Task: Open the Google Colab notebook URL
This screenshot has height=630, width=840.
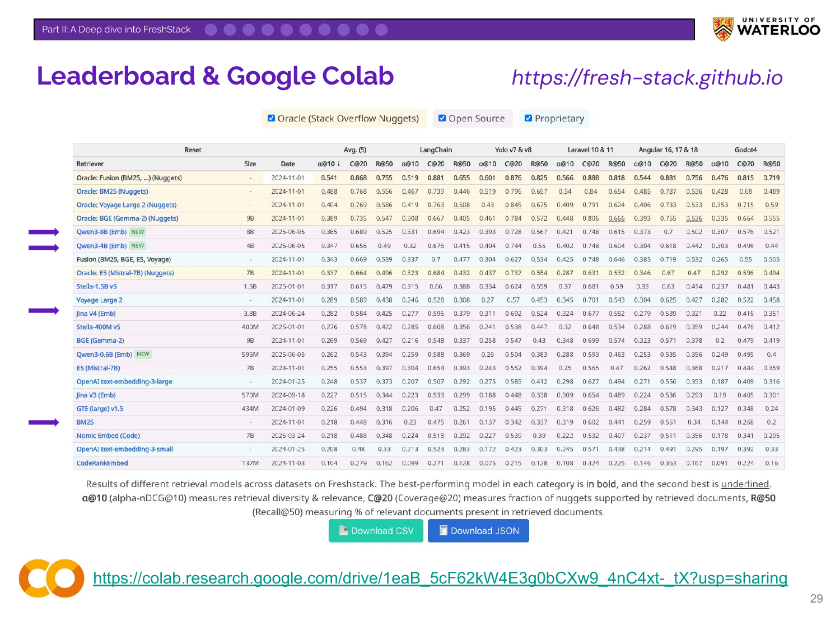Action: pos(440,578)
